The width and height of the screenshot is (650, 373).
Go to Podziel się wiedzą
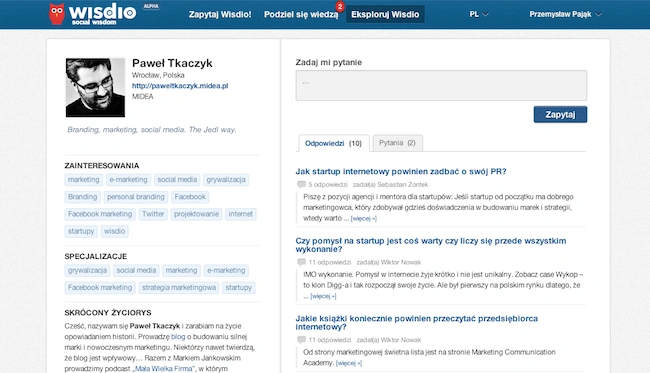click(x=301, y=15)
